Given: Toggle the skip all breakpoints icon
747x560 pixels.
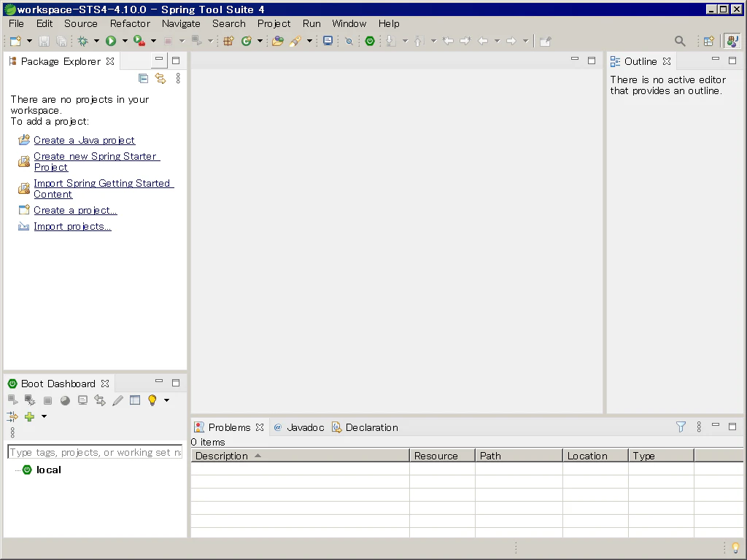Looking at the screenshot, I should (349, 42).
